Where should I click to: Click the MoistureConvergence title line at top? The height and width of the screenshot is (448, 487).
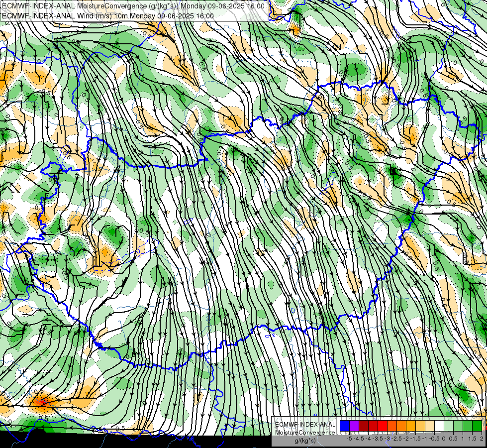coord(133,6)
